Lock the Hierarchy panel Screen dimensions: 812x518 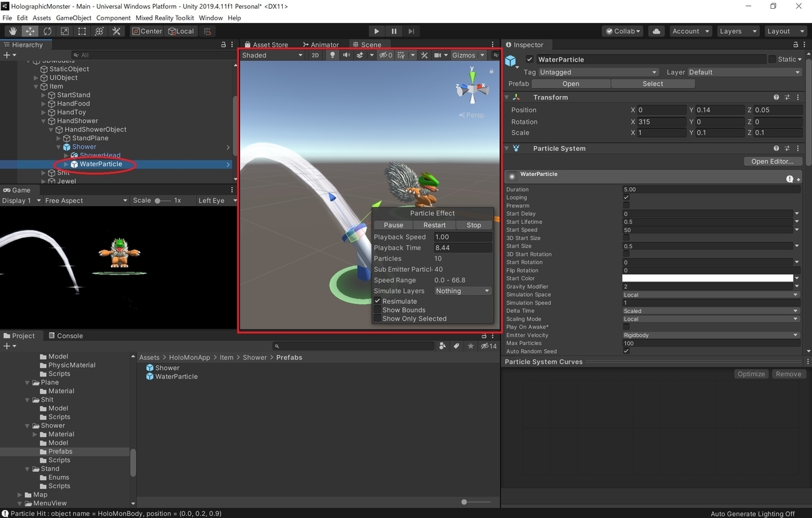224,45
